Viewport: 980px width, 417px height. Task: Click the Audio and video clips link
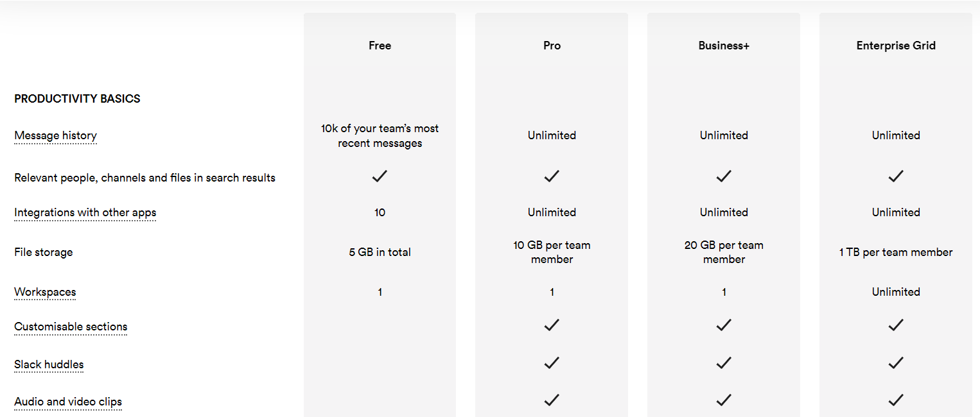68,402
